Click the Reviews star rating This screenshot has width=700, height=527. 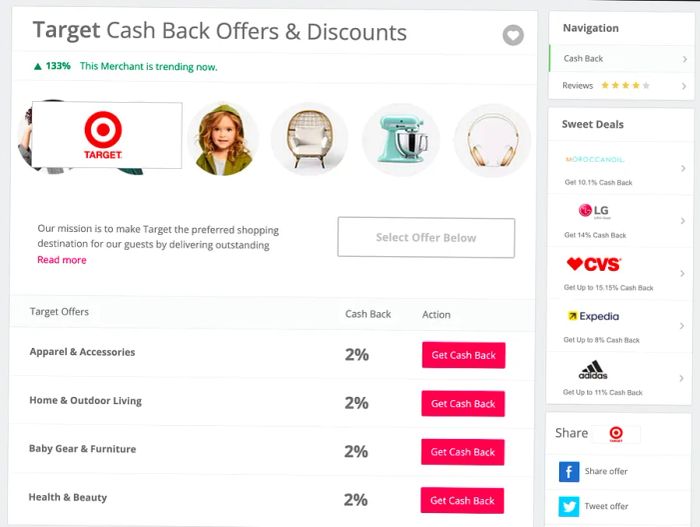click(x=625, y=86)
